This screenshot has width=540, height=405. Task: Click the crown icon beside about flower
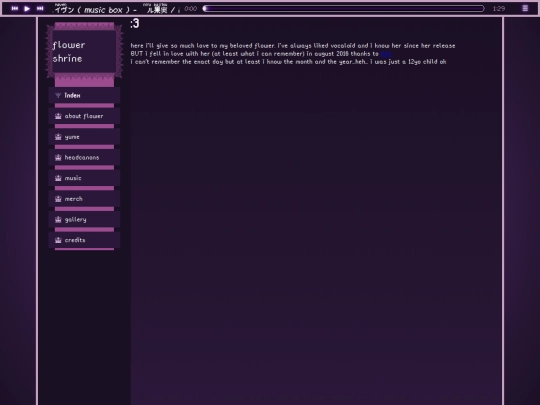pos(58,116)
